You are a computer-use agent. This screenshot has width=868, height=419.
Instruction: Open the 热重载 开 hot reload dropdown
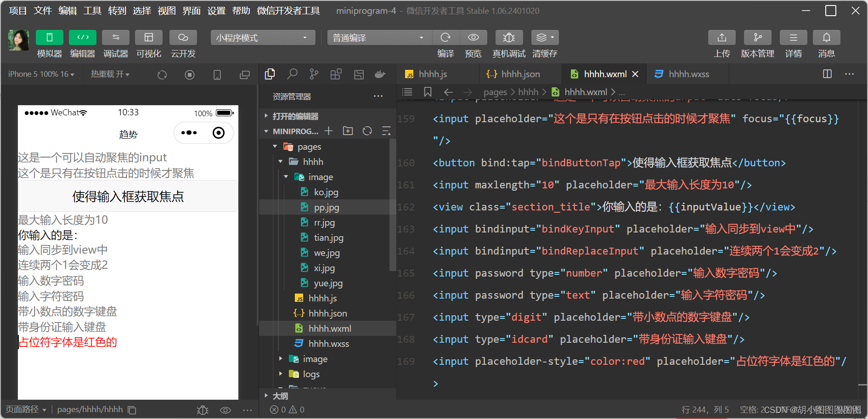coord(110,74)
